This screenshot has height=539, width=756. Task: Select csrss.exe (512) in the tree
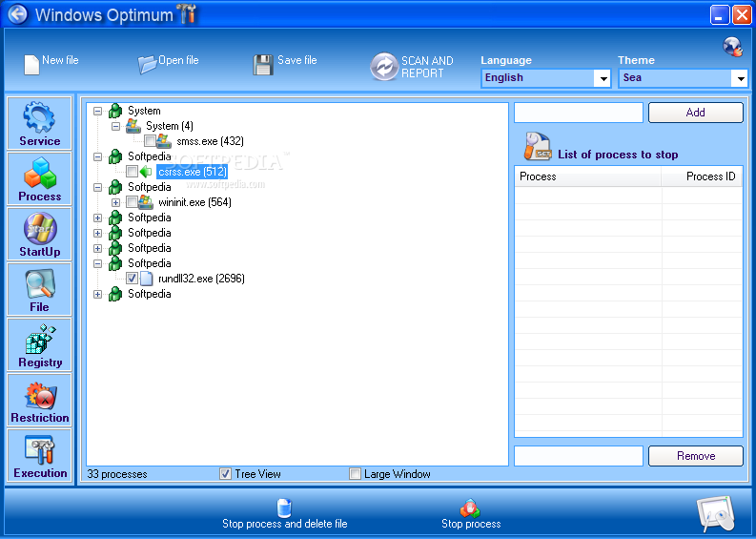(192, 172)
